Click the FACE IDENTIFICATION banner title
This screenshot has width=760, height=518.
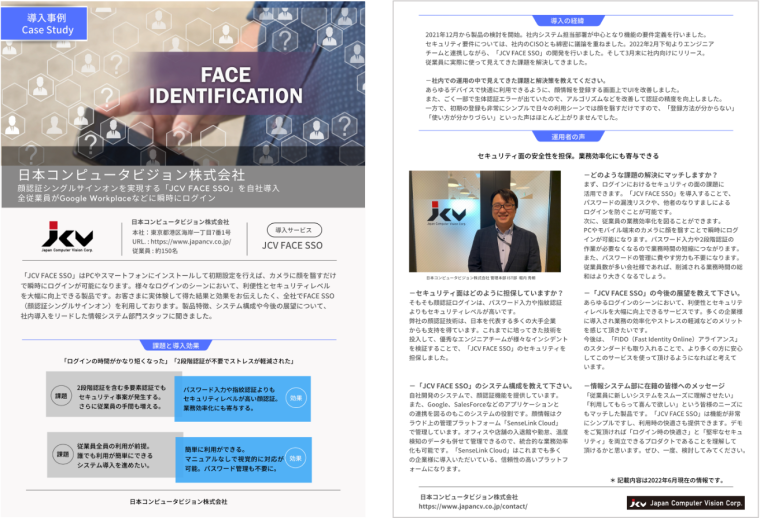226,85
